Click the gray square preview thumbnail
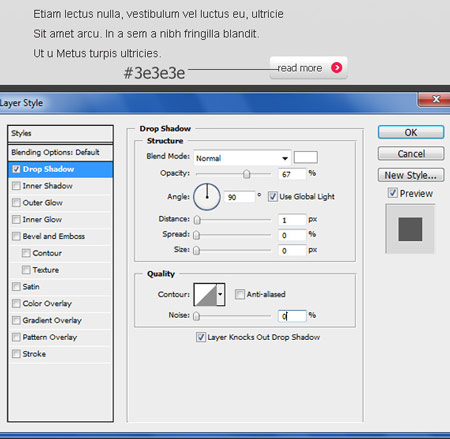The width and height of the screenshot is (450, 439). point(410,229)
